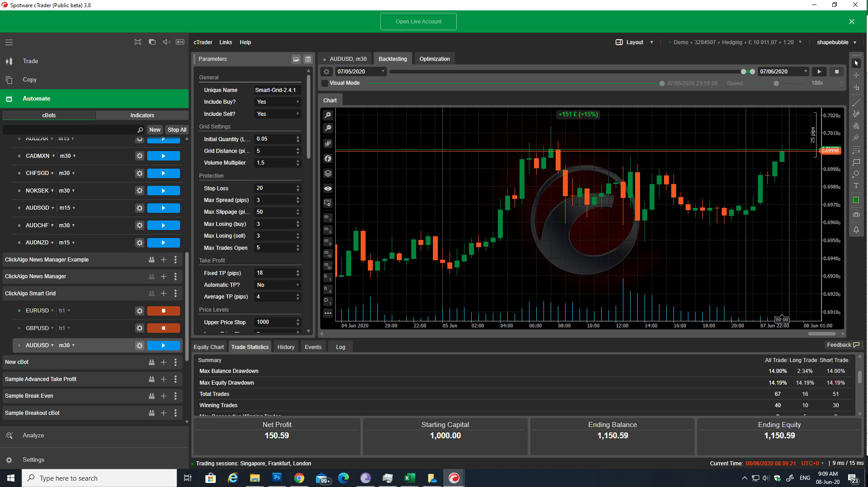Image resolution: width=868 pixels, height=487 pixels.
Task: Click the search magnifier icon in cBots
Action: coord(140,130)
